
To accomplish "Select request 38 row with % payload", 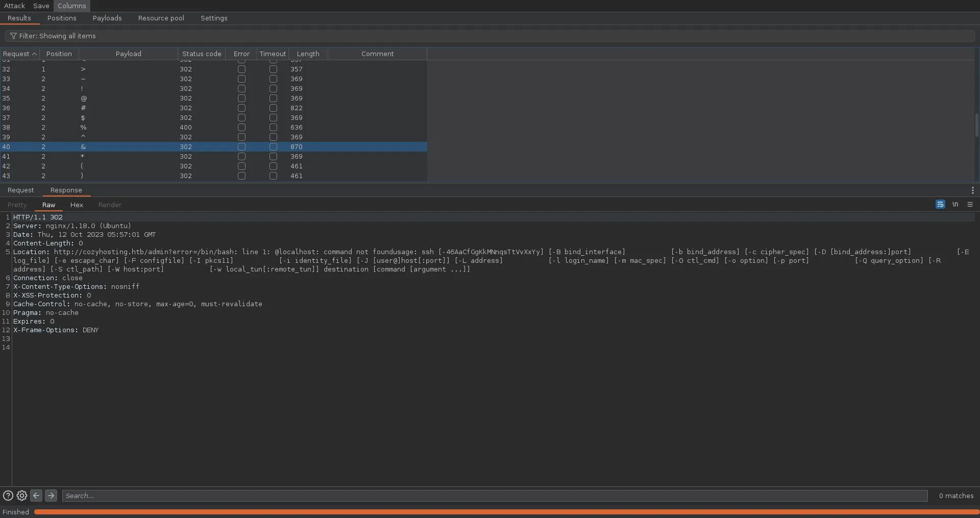I will 213,128.
